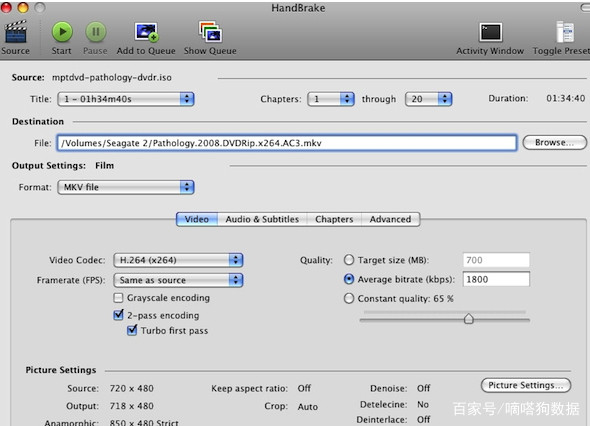Screen dimensions: 590x426
Task: Open the Source clapperboard icon
Action: (15, 32)
